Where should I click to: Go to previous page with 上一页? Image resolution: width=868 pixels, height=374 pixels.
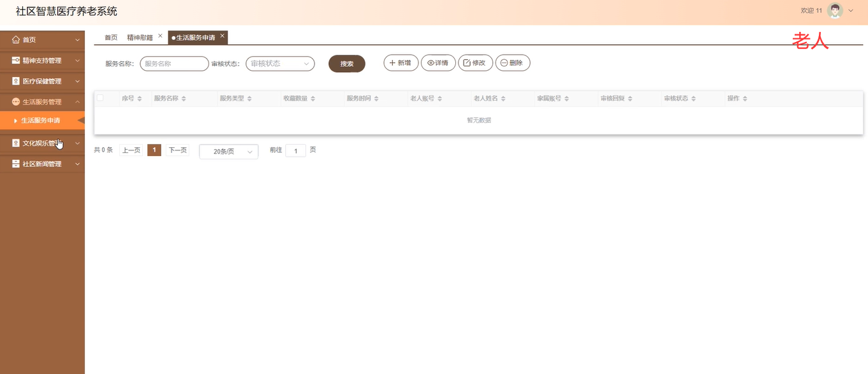coord(131,150)
